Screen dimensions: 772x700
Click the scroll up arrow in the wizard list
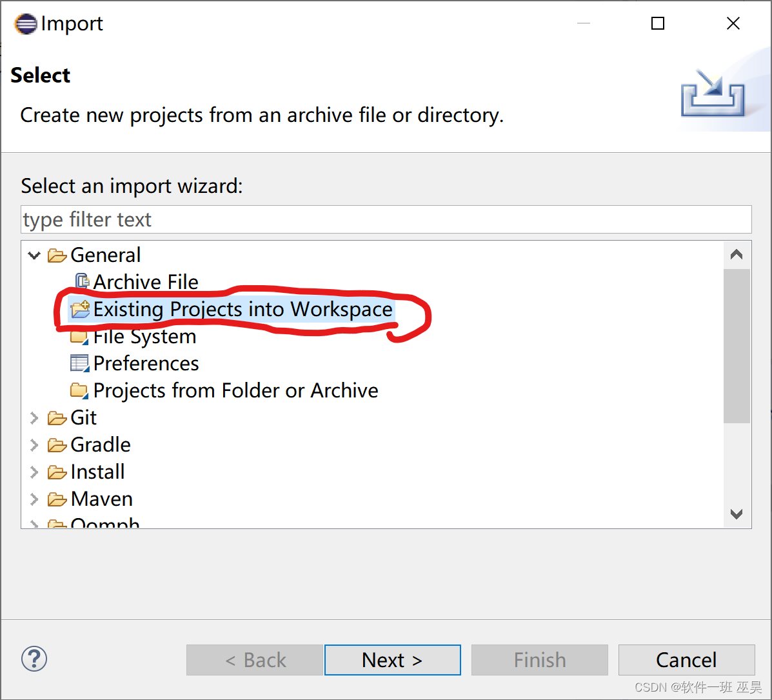tap(737, 255)
